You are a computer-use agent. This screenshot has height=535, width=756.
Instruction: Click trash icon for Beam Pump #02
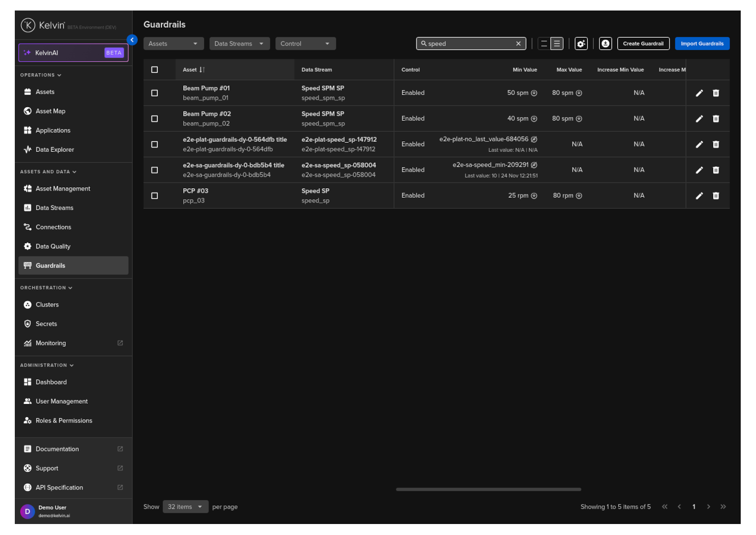click(x=715, y=119)
